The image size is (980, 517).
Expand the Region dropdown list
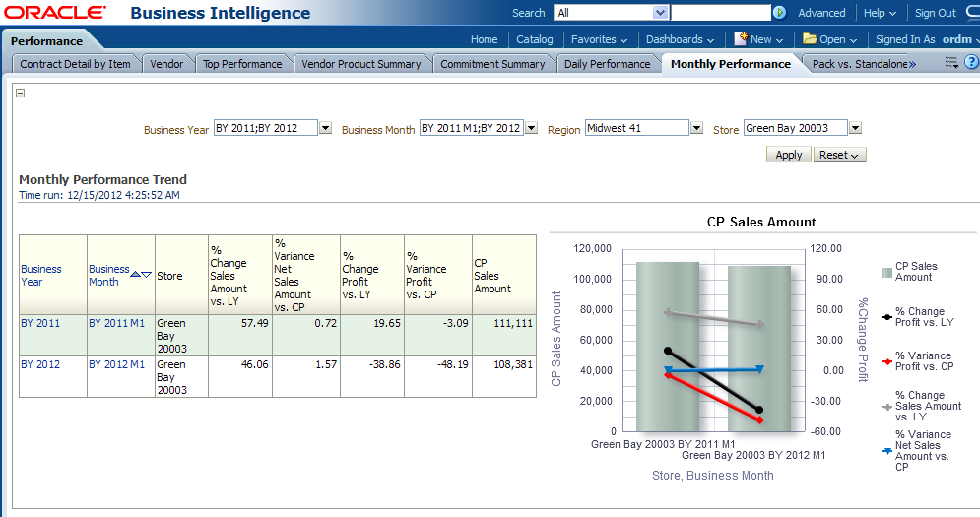(x=696, y=128)
